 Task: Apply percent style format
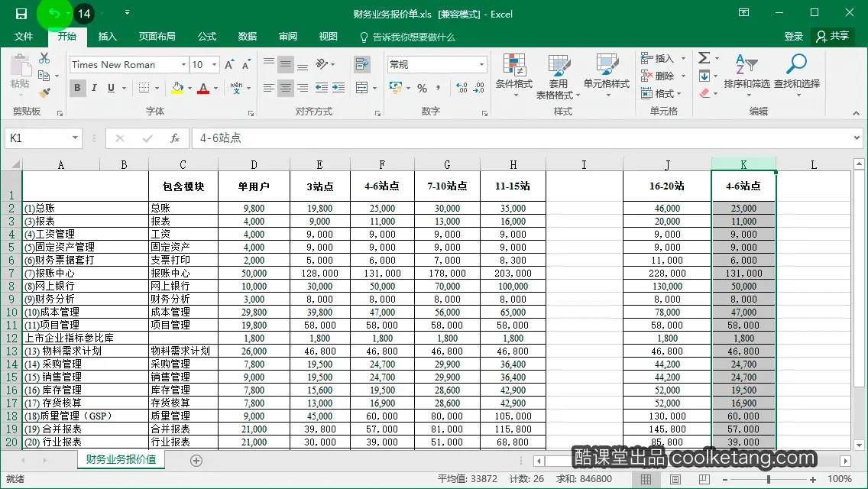click(423, 88)
